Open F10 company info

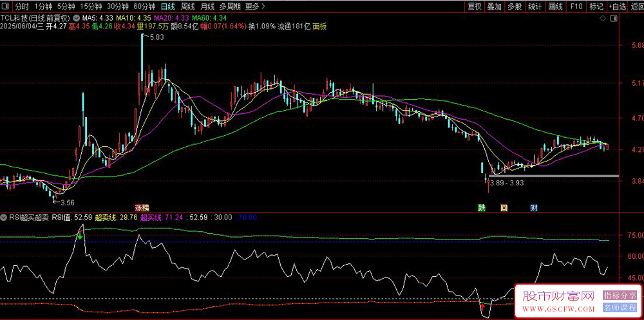576,6
